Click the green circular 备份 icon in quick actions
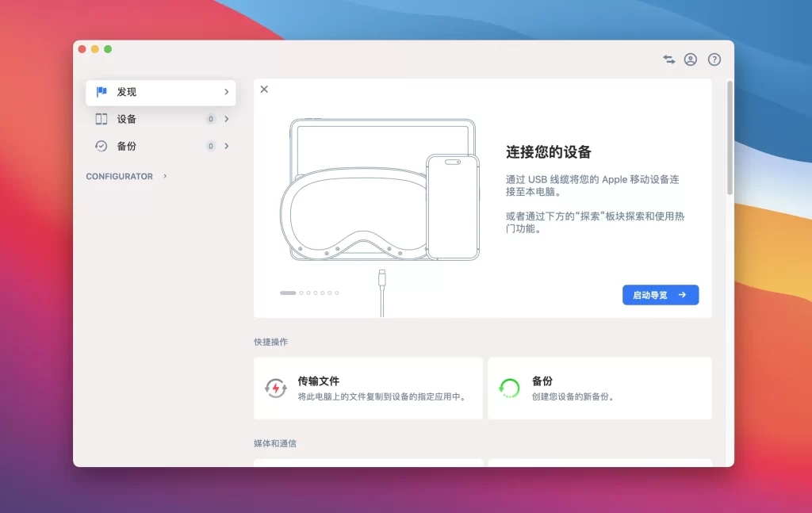The height and width of the screenshot is (513, 812). pyautogui.click(x=509, y=388)
